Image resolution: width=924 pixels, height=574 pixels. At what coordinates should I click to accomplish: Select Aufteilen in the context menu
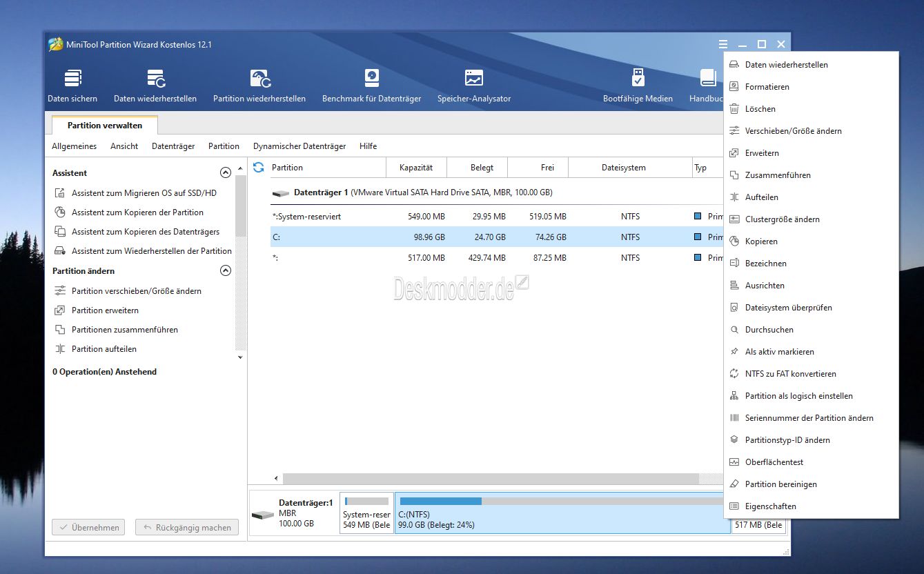811,197
